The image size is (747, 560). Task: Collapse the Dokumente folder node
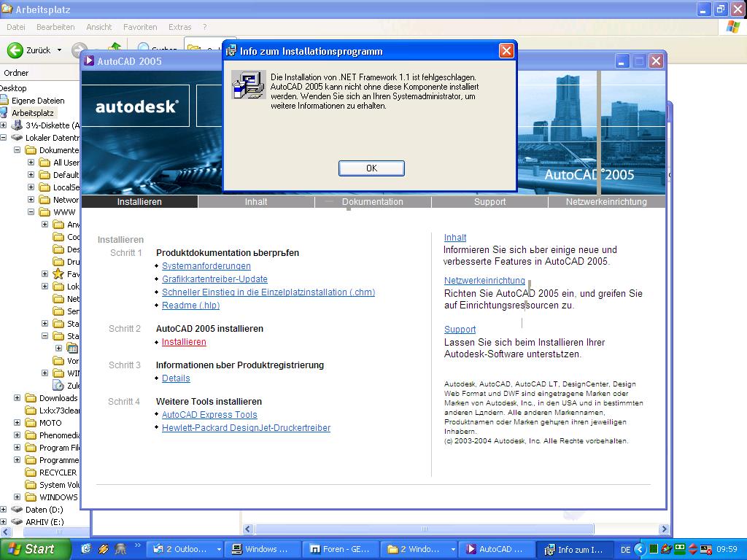18,150
